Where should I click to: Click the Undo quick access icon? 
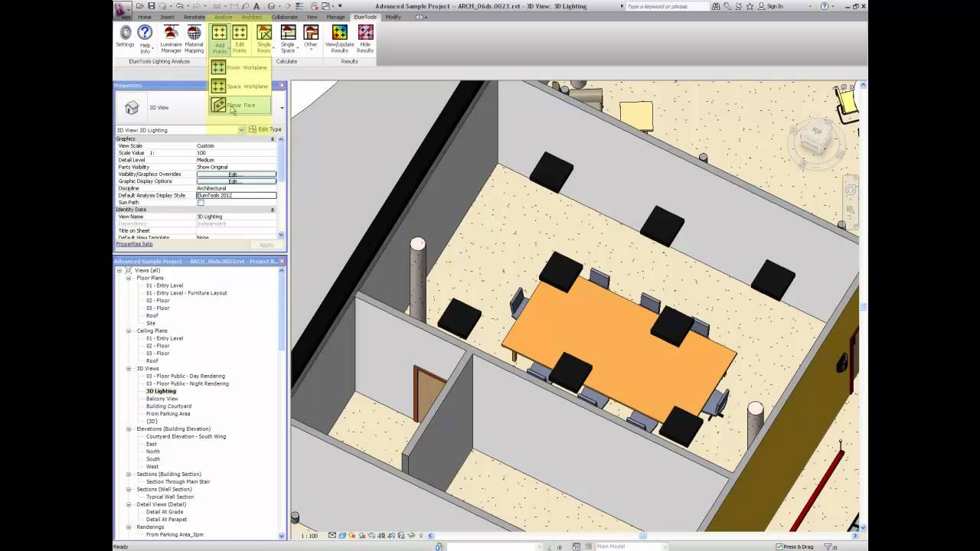(181, 6)
